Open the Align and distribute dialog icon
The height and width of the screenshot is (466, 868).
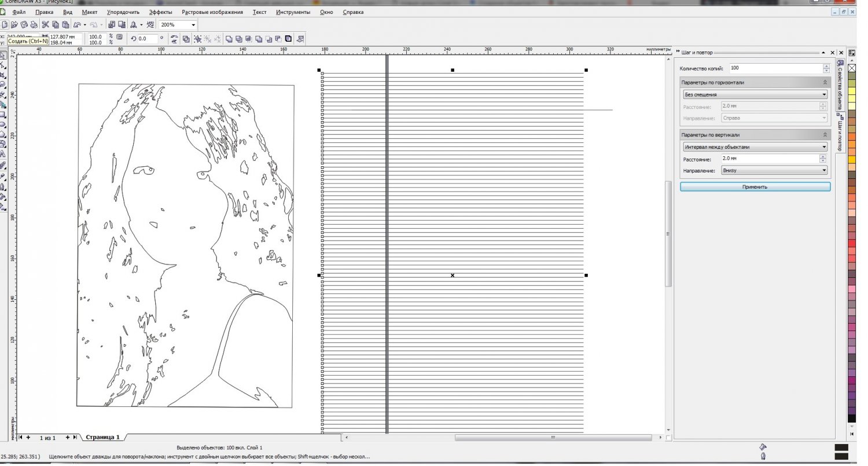[x=300, y=39]
